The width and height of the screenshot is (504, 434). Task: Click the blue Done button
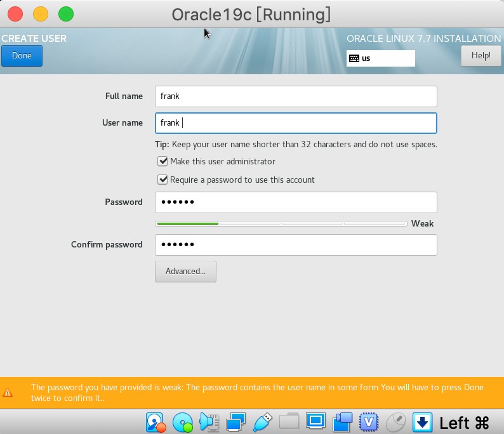[x=22, y=56]
